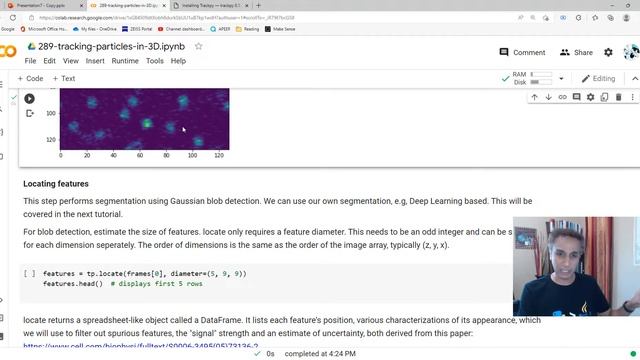Click the read aloud icon in address bar

520,18
